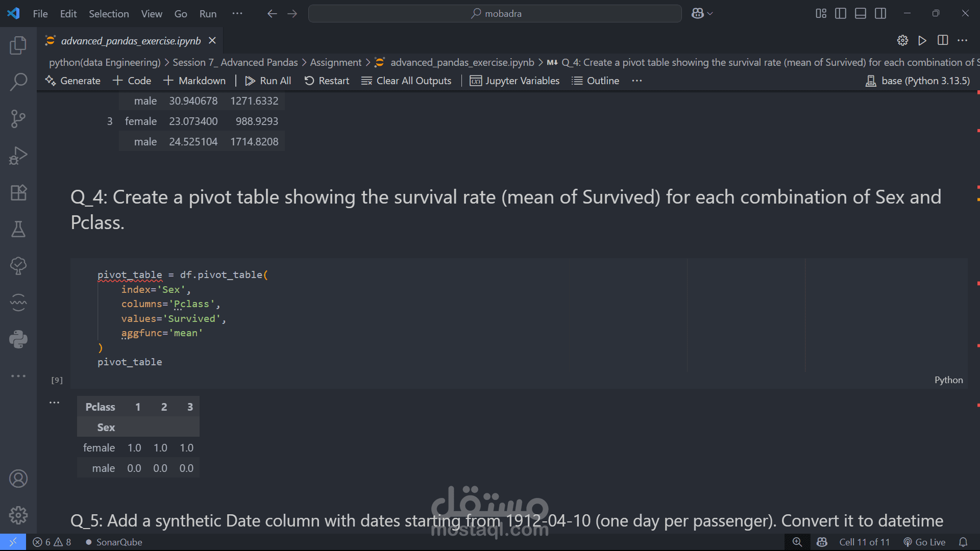The height and width of the screenshot is (551, 980).
Task: Change cell language mode Python label
Action: (948, 380)
